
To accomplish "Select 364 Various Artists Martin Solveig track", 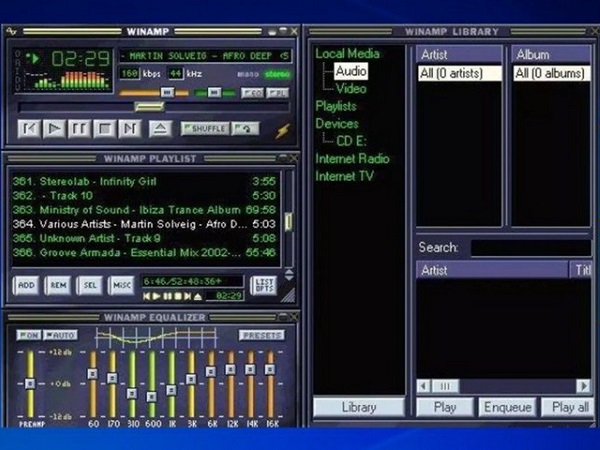I will tap(144, 224).
